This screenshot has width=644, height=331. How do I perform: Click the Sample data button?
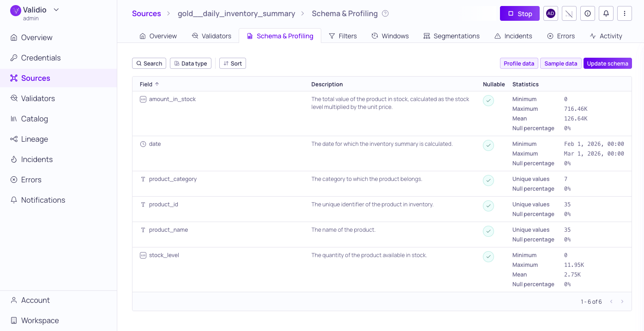[x=560, y=63]
